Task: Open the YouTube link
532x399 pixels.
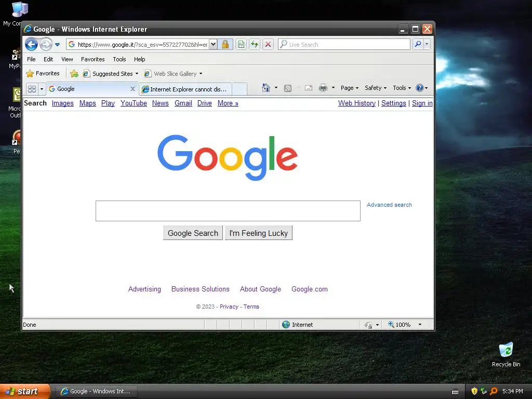Action: (x=134, y=103)
